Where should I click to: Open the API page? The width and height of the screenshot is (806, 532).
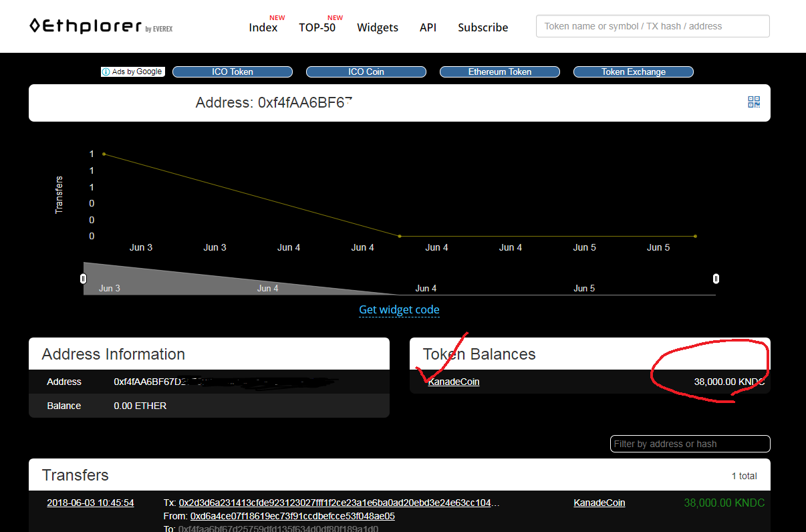click(428, 27)
